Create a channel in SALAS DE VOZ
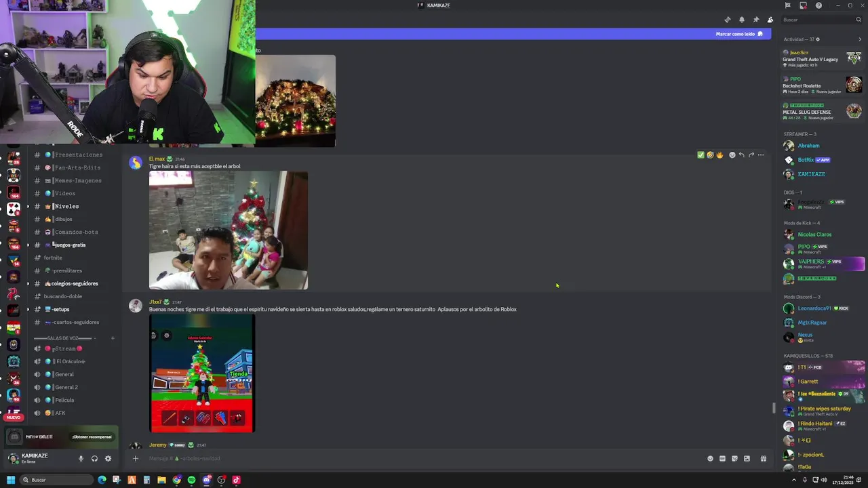Viewport: 868px width, 488px height. (x=113, y=338)
